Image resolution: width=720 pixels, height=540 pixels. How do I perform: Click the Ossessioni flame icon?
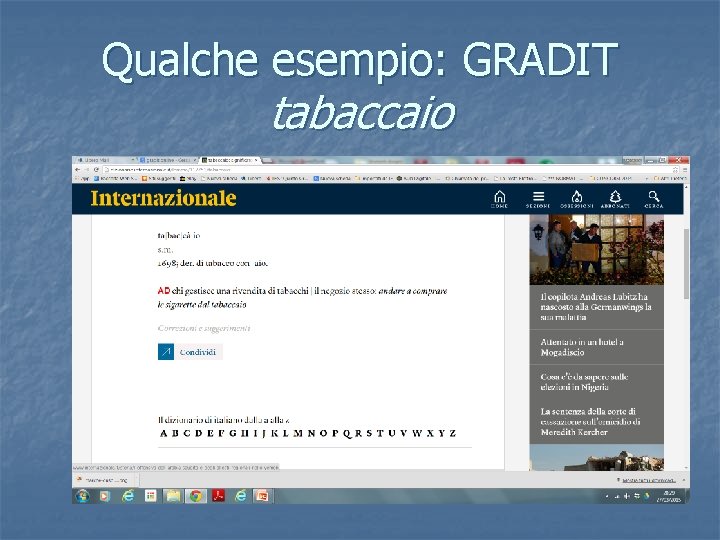pyautogui.click(x=577, y=197)
